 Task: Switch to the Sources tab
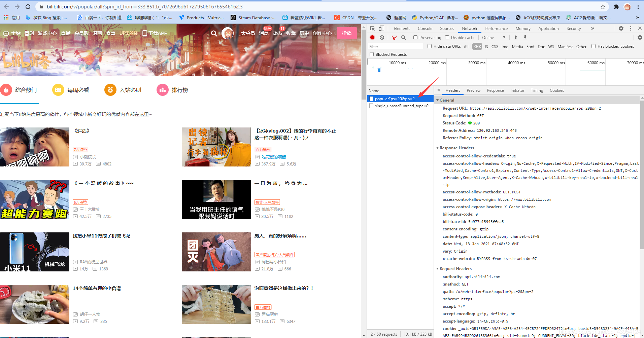click(x=447, y=29)
